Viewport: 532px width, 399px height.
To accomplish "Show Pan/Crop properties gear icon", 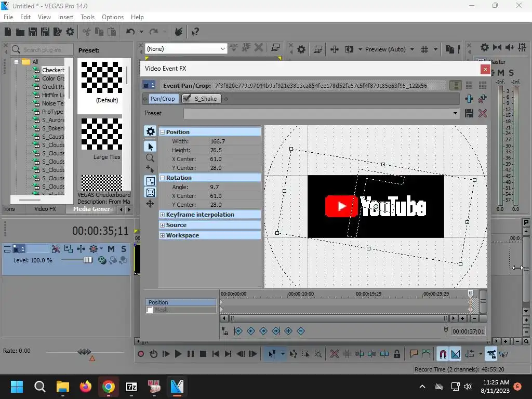I will click(150, 131).
